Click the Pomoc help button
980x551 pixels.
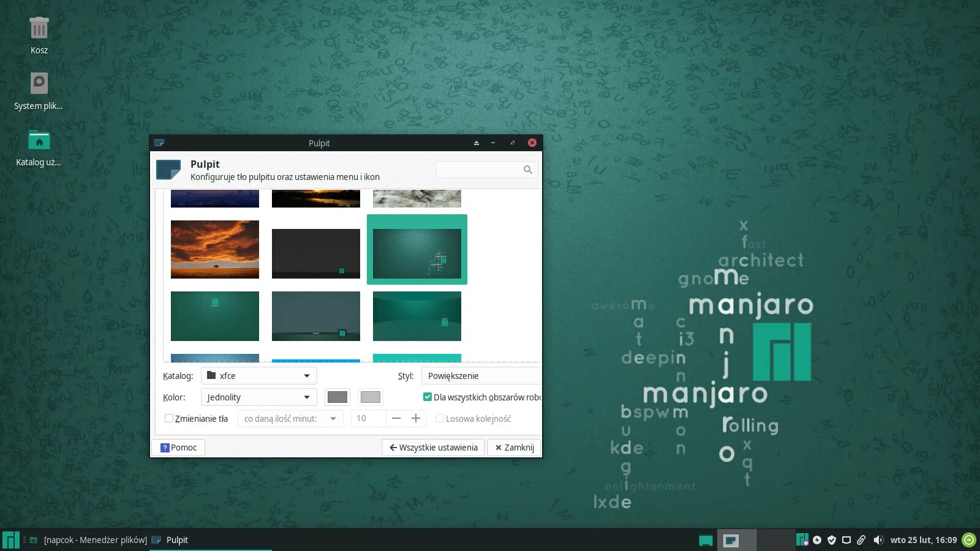tap(178, 448)
